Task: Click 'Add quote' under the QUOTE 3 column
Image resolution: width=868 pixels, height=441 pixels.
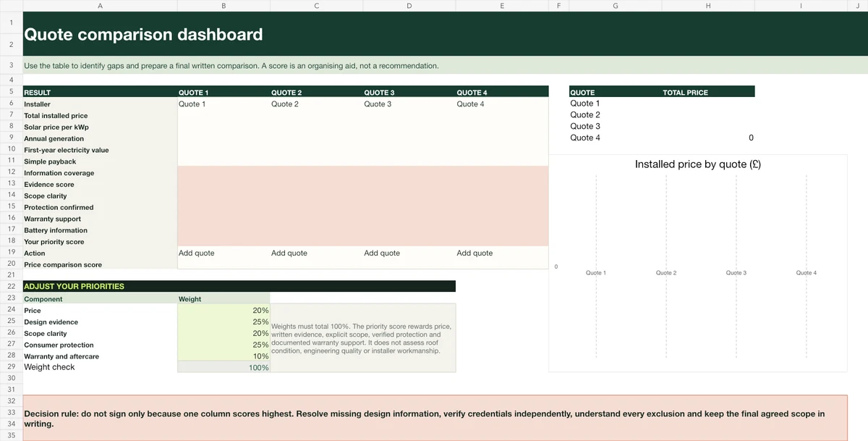Action: point(382,253)
